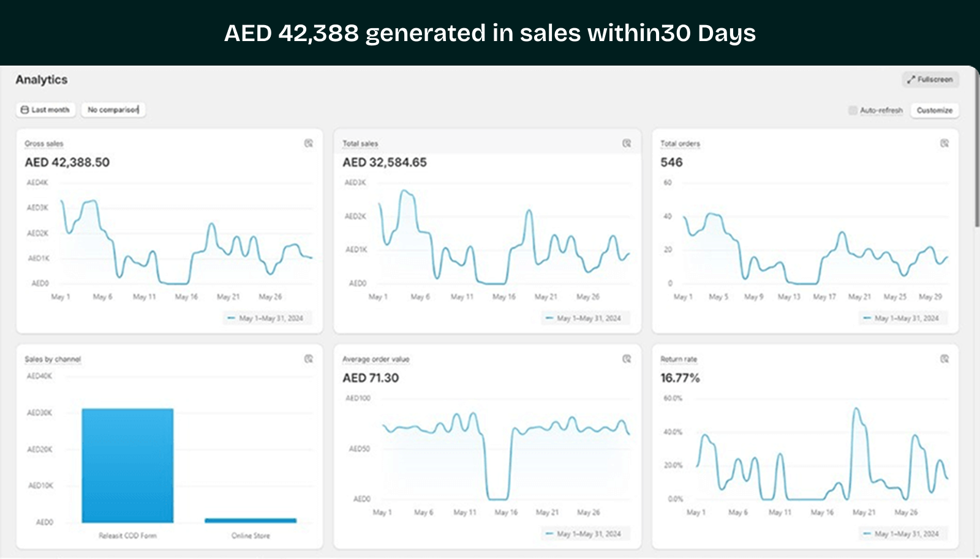Click the Total sales card title
Viewport: 980px width, 559px height.
[360, 143]
